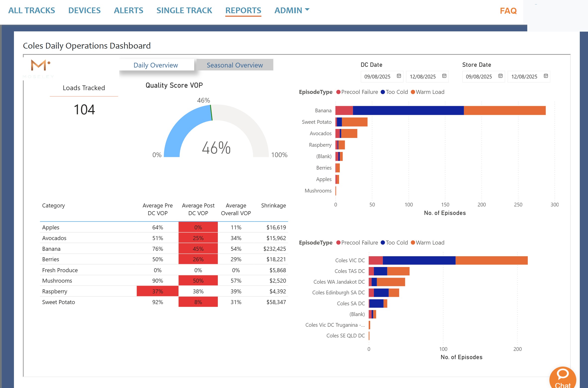This screenshot has width=588, height=388.
Task: Open the FAQ link
Action: point(508,11)
